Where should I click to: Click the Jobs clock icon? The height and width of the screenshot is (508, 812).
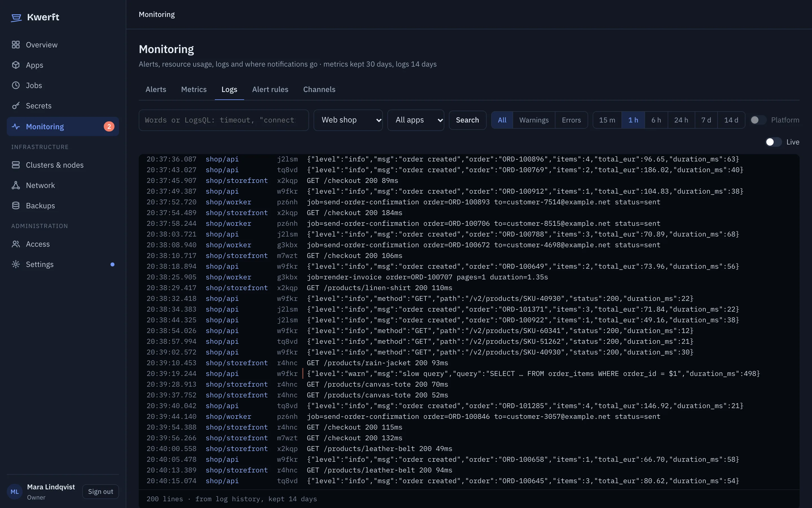[x=16, y=85]
